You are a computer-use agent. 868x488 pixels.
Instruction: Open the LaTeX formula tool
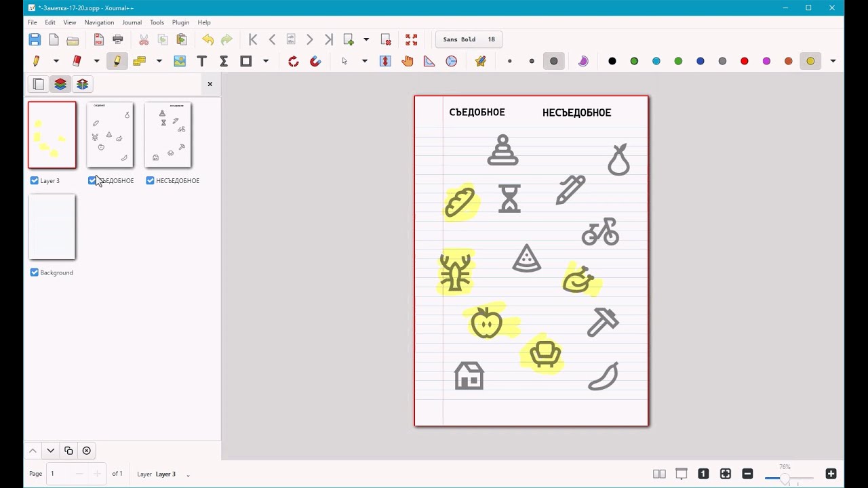tap(224, 61)
